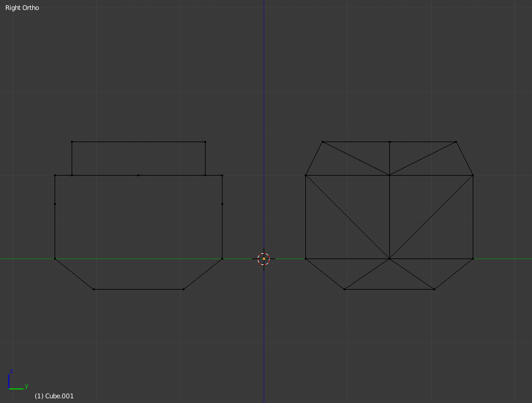Click the "(1) Cube.001" object label
The image size is (532, 403).
coord(54,396)
